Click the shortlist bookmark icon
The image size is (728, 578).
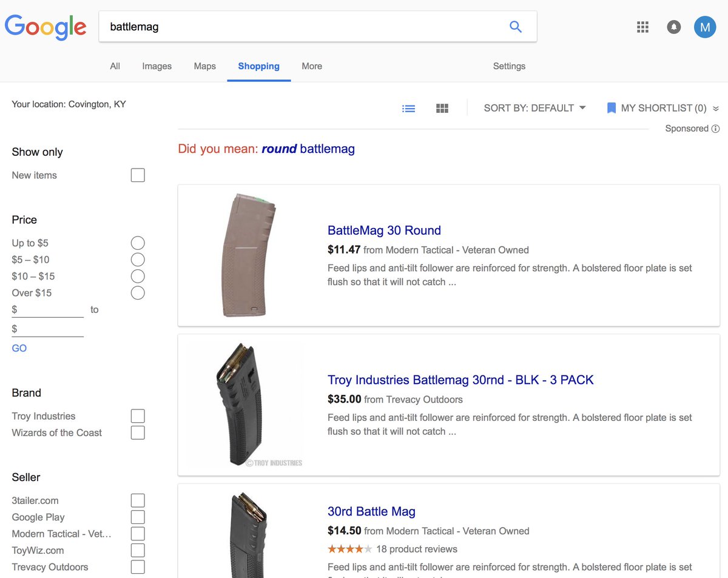(x=612, y=108)
